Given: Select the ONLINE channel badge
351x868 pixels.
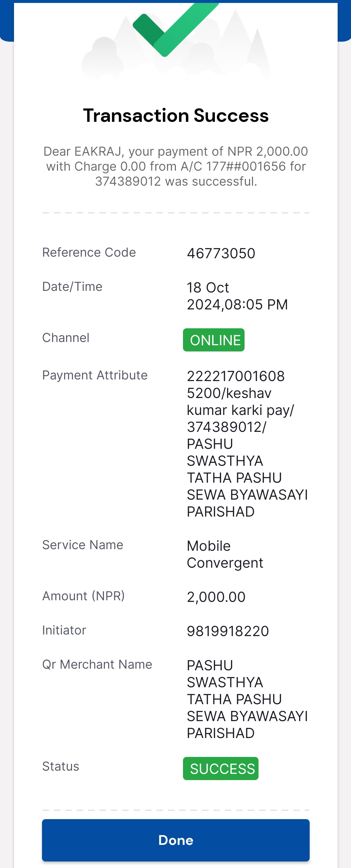Looking at the screenshot, I should click(x=214, y=340).
